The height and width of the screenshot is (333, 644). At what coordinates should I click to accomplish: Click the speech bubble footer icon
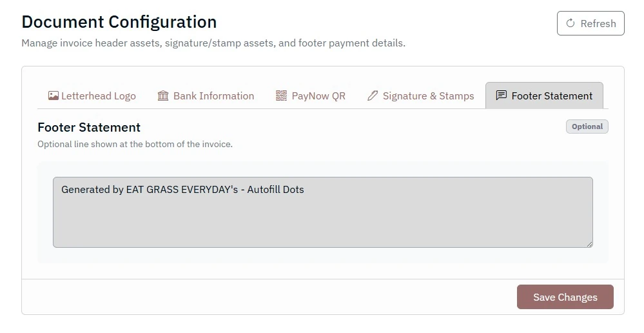click(x=501, y=96)
